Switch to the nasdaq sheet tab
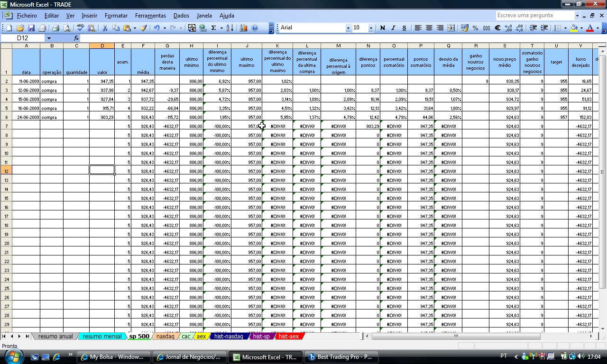Image resolution: width=607 pixels, height=364 pixels. click(165, 336)
